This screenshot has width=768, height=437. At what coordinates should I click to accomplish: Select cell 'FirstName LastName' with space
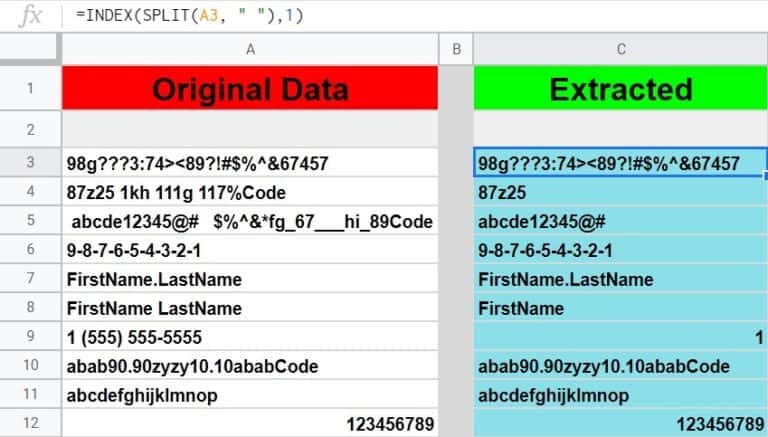pos(250,307)
